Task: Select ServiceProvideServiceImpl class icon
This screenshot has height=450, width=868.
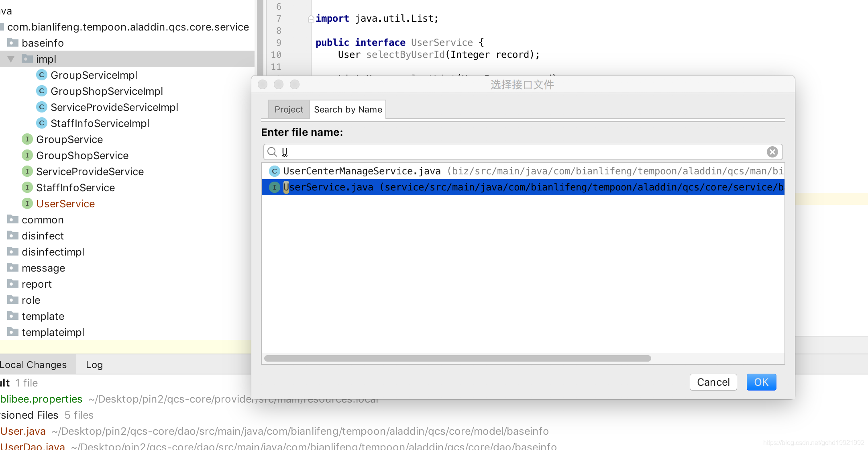Action: pyautogui.click(x=41, y=107)
